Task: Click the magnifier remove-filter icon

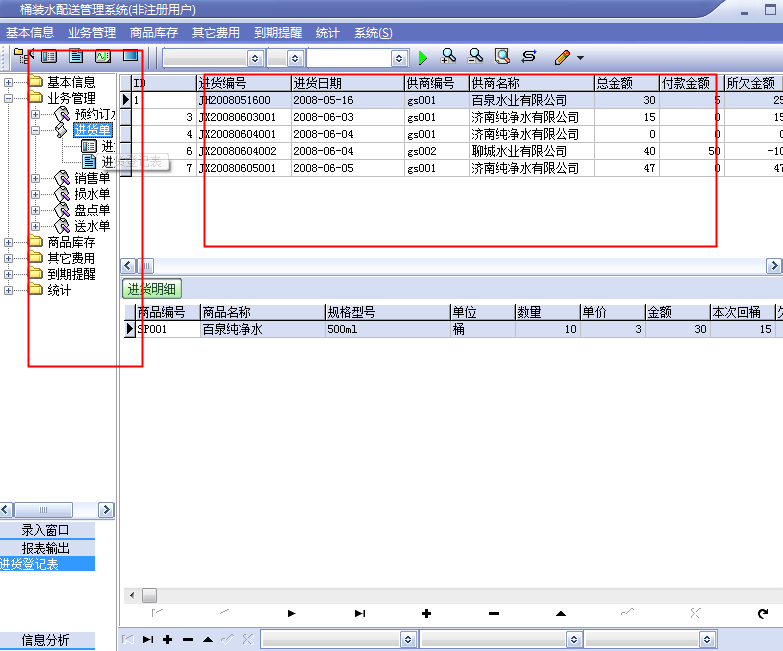Action: [475, 56]
